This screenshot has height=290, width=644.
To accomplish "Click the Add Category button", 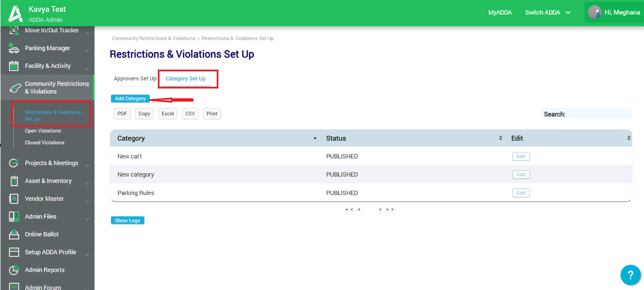I will pos(130,99).
